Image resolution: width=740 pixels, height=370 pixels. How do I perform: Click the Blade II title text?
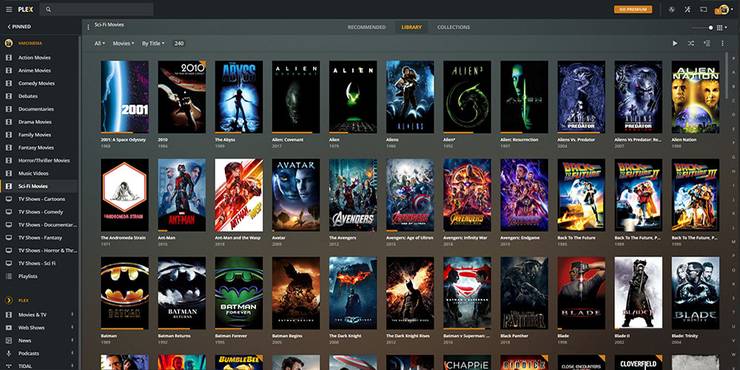pos(622,336)
